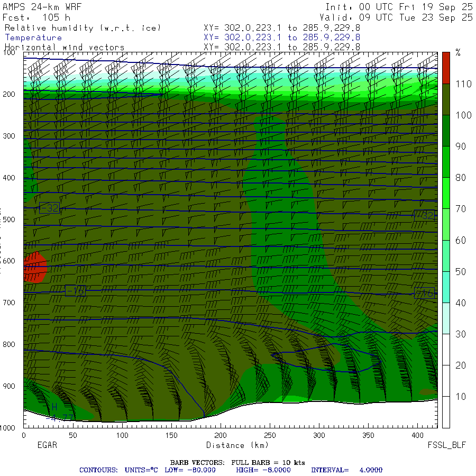Click the distance axis label '50'
Screen dimensions: 476x476
(73, 436)
